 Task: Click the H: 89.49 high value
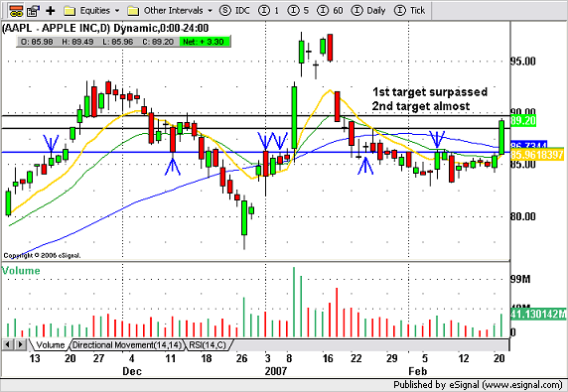point(77,42)
